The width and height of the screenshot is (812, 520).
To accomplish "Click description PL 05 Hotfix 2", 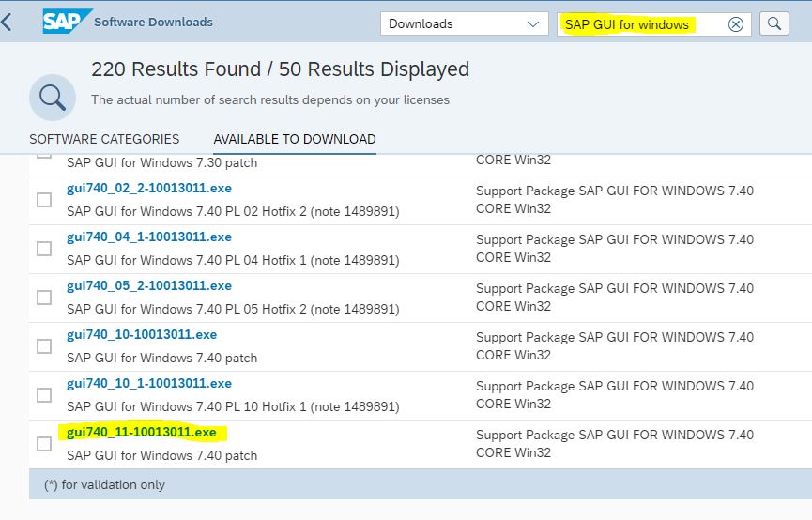I will (x=233, y=309).
